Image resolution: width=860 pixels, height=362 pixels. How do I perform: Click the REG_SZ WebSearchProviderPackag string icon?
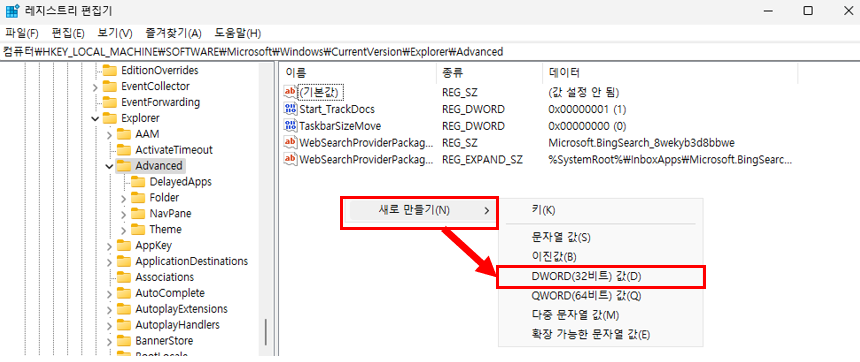coord(290,143)
